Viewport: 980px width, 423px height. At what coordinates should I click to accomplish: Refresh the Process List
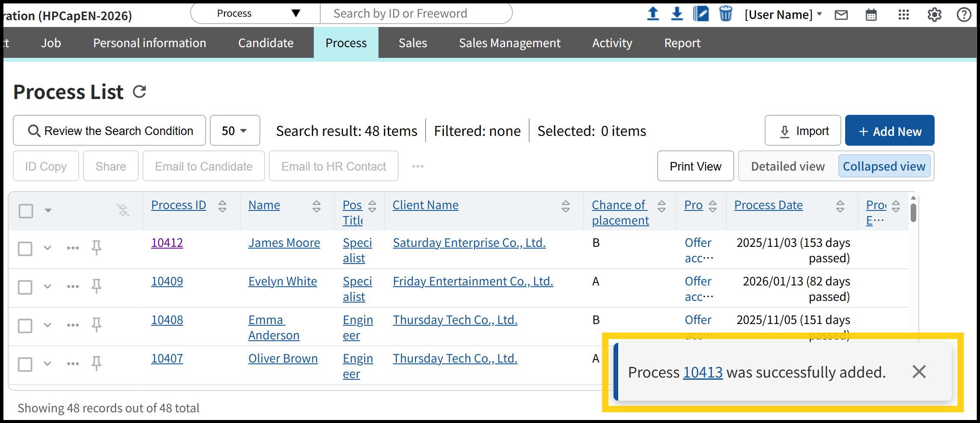[x=140, y=92]
